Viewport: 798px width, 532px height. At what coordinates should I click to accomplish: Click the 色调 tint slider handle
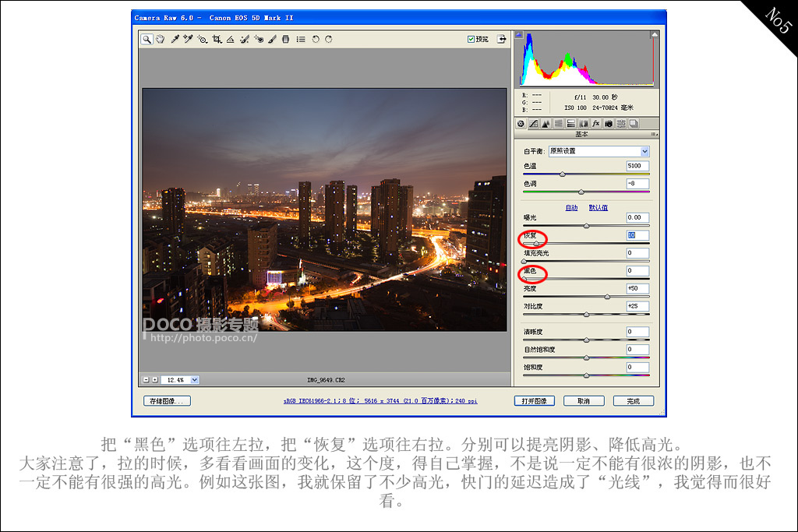(x=581, y=192)
